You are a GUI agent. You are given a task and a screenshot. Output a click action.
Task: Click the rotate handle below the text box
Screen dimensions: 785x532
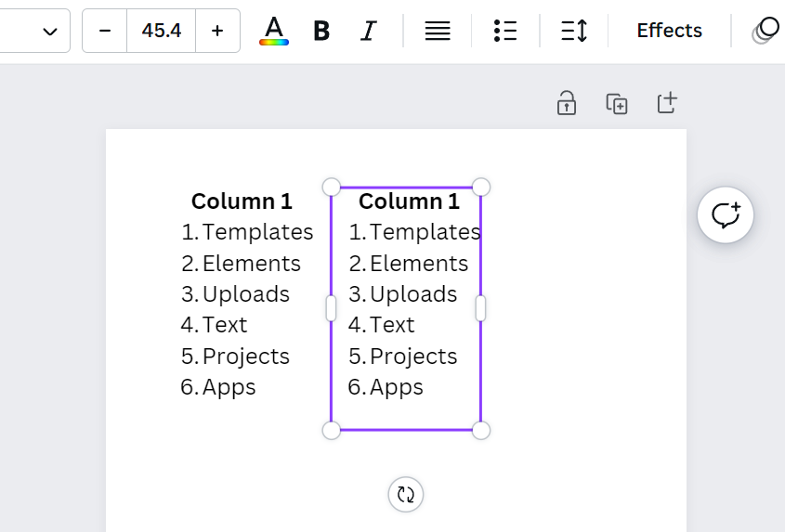pos(405,494)
